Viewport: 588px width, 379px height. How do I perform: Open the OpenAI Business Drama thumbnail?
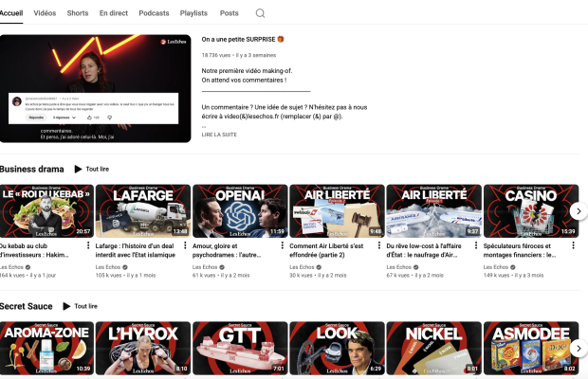point(239,210)
